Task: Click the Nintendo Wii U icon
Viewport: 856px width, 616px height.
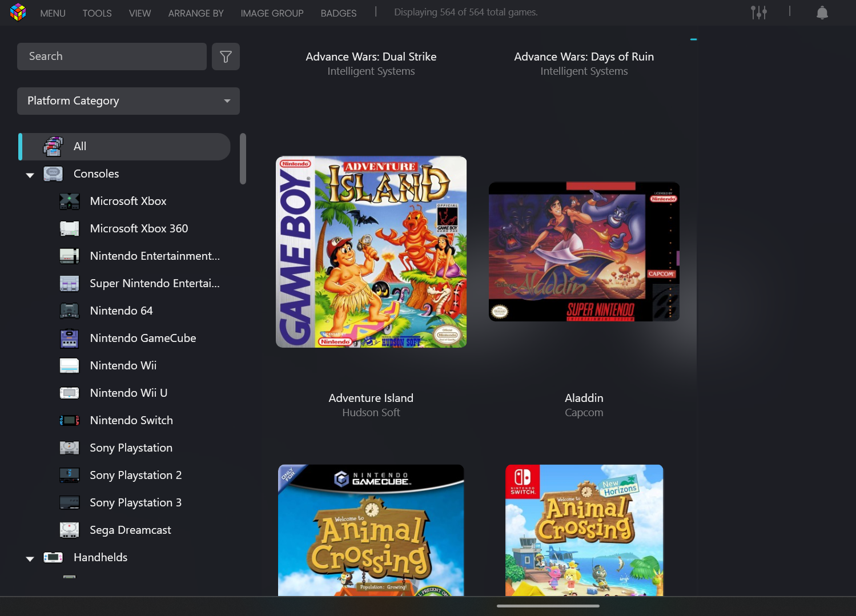Action: (70, 393)
